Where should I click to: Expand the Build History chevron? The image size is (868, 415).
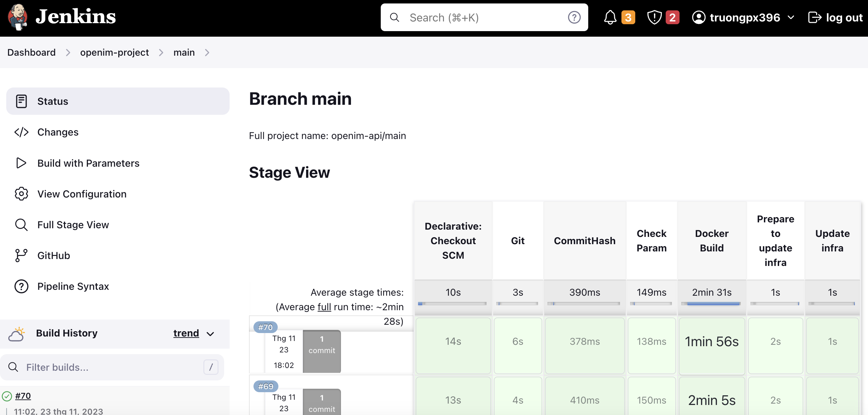[x=210, y=334]
